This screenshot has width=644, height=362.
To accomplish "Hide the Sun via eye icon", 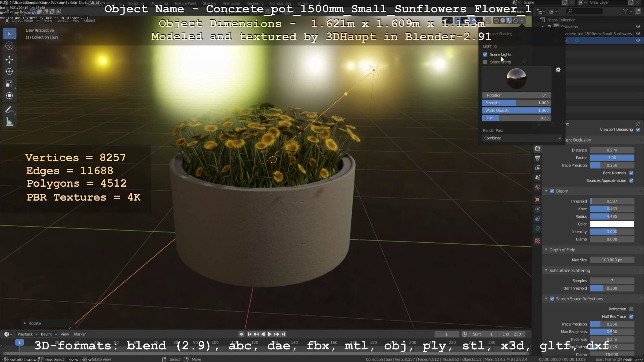I will (x=638, y=40).
